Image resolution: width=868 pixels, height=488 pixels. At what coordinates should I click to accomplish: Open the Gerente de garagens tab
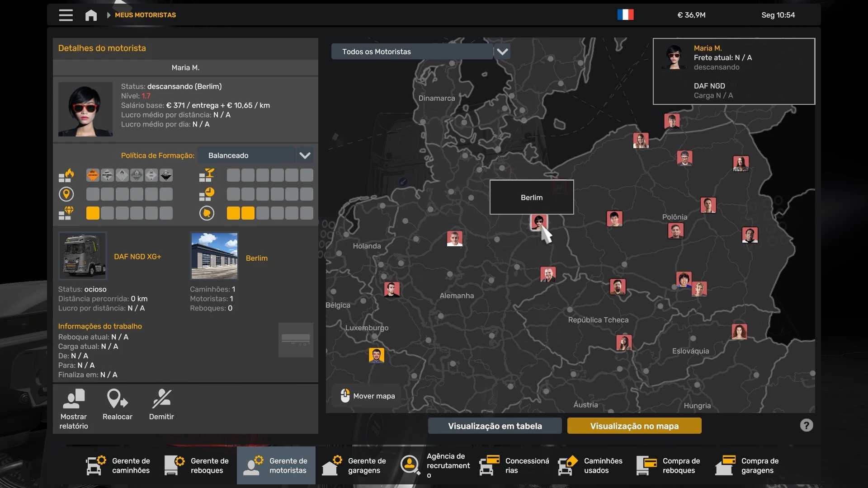[x=354, y=465]
